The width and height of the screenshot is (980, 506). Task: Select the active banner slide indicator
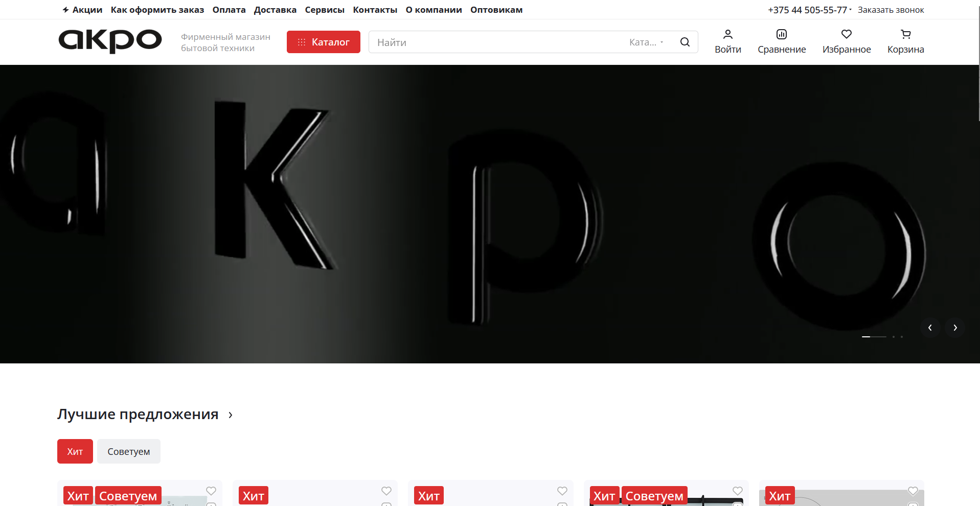[x=866, y=337]
